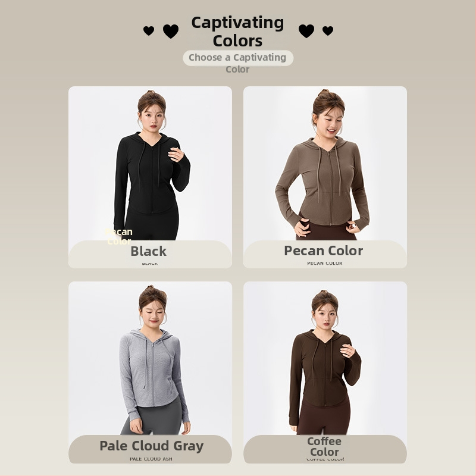Click small PALE CLOUD ASH caption
The height and width of the screenshot is (476, 476).
[151, 459]
